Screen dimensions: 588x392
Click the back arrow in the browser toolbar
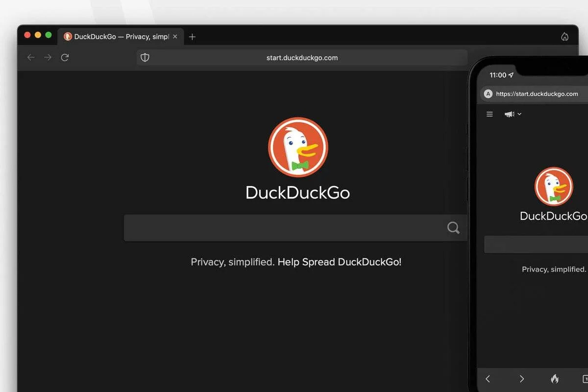[30, 57]
